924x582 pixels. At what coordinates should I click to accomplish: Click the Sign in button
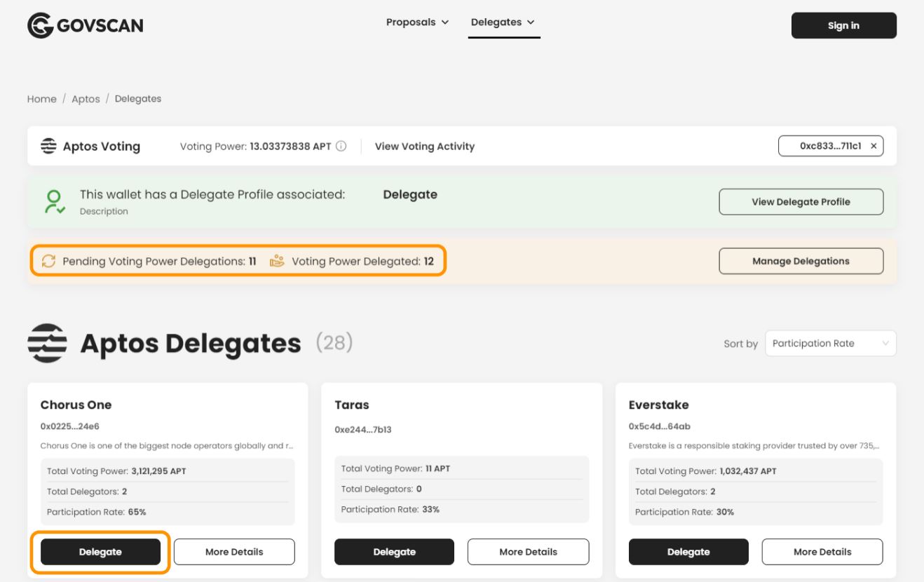[844, 25]
